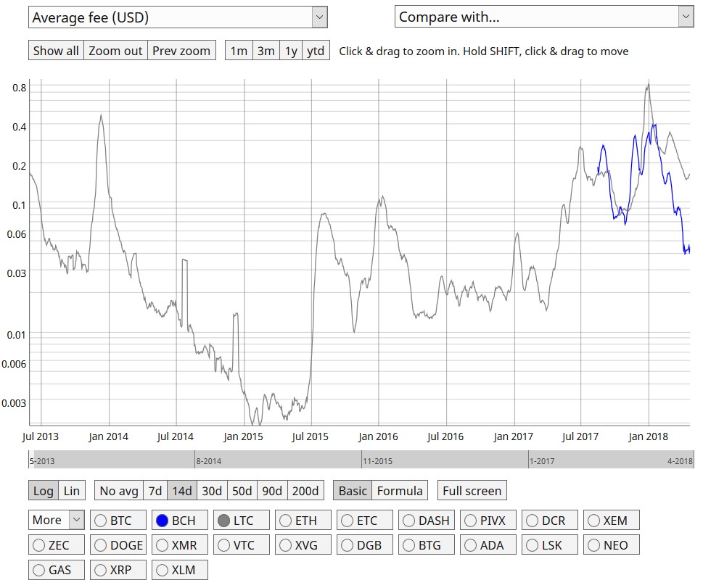
Task: Enable the LSK coin series
Action: click(x=550, y=544)
